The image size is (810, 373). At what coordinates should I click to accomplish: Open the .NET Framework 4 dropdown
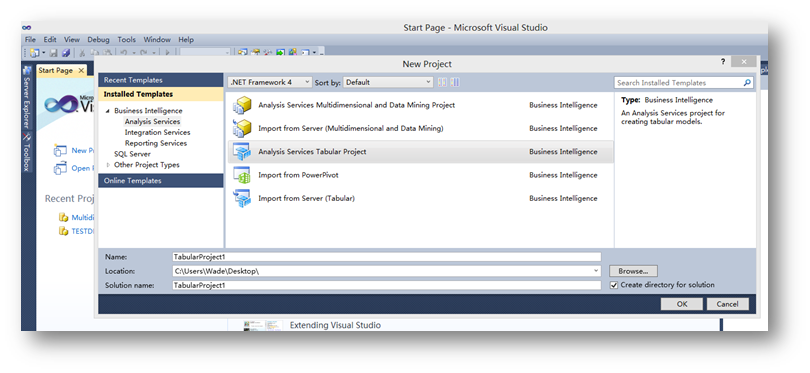(x=270, y=82)
